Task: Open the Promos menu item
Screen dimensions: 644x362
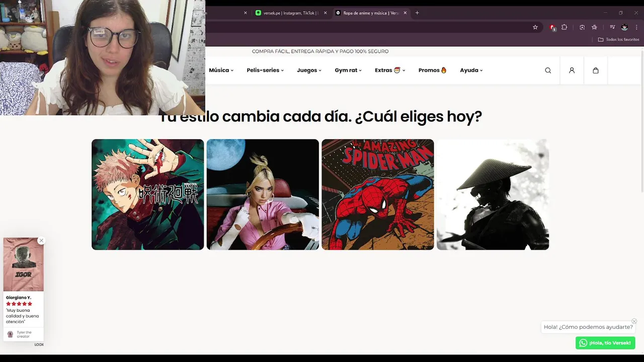Action: click(x=433, y=70)
